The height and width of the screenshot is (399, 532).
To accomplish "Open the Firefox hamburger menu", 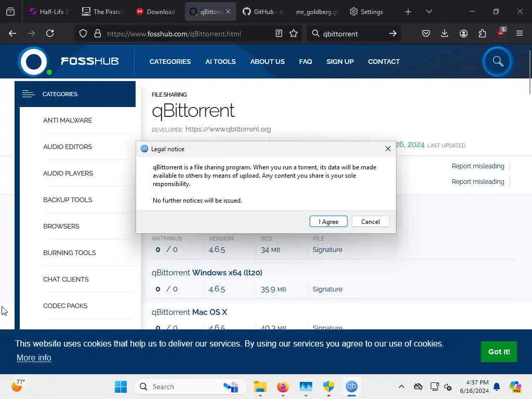I will tap(520, 34).
